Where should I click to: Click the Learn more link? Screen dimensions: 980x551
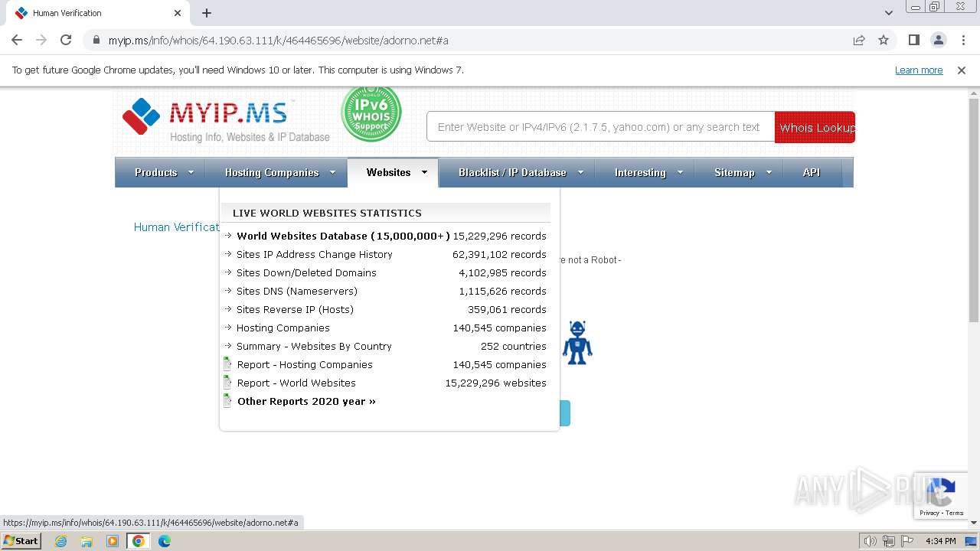(919, 70)
